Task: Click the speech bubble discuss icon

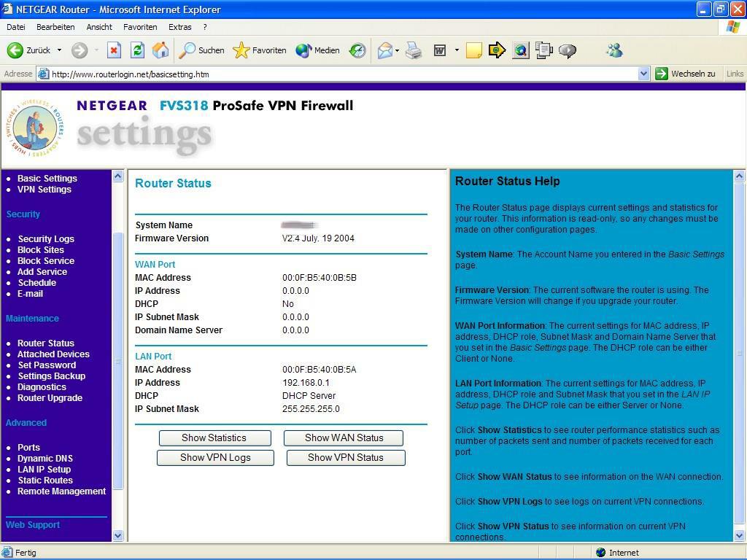Action: [568, 50]
